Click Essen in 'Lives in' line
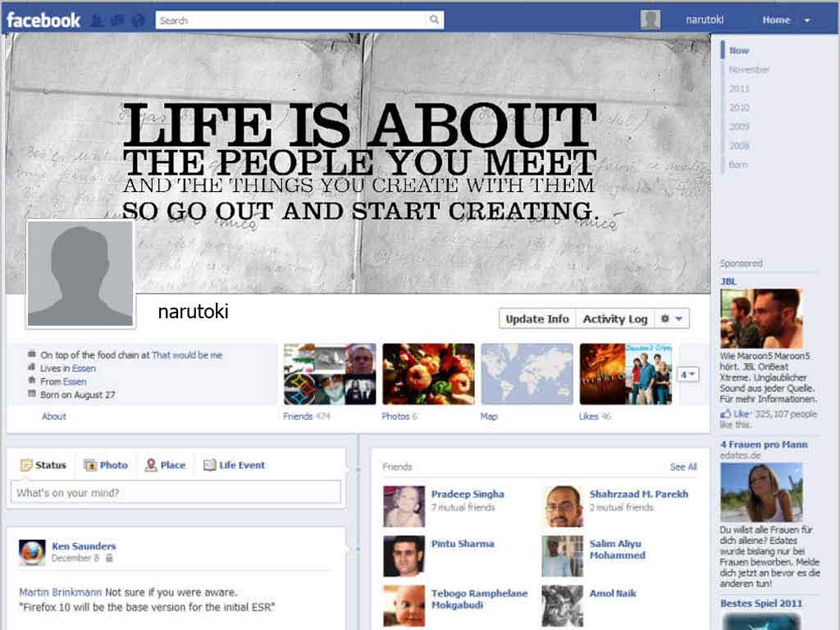840x630 pixels. [84, 368]
